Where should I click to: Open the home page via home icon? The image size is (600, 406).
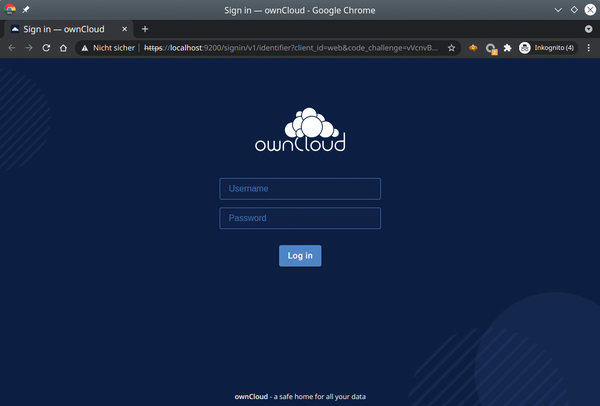(x=64, y=48)
